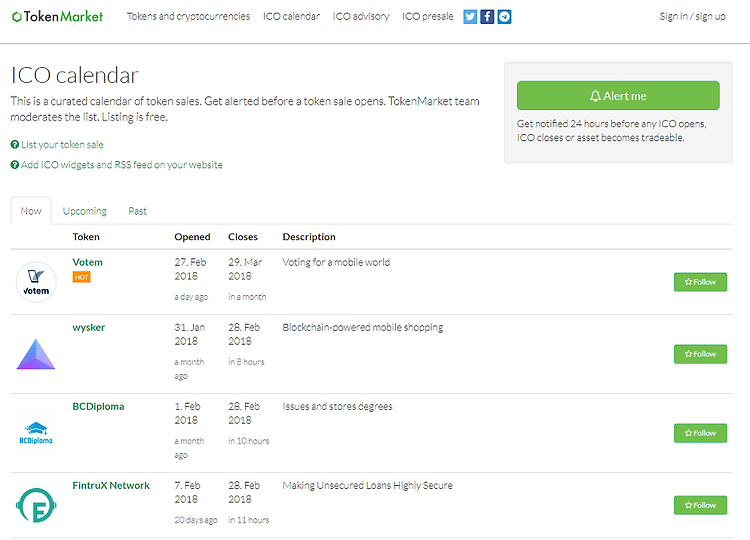Open the Telegram icon in header
The image size is (750, 540).
click(x=504, y=17)
